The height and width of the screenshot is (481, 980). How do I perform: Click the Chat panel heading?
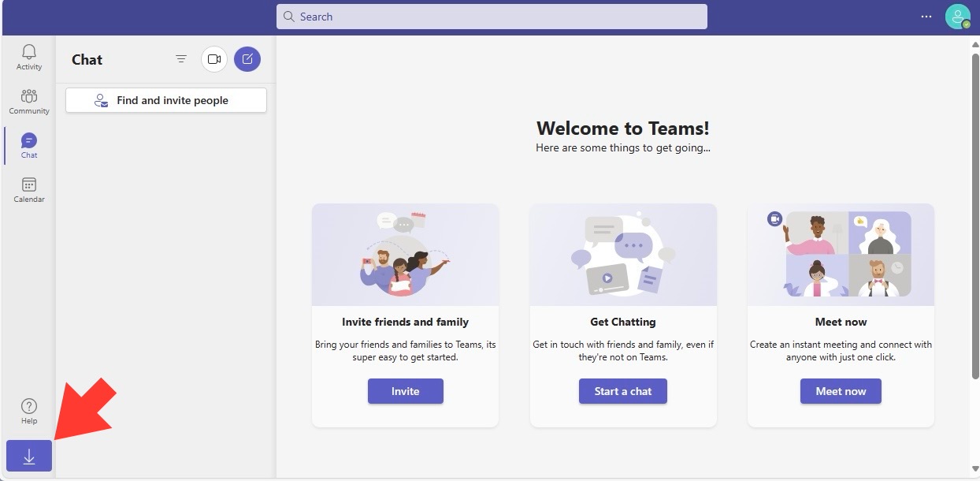point(87,60)
